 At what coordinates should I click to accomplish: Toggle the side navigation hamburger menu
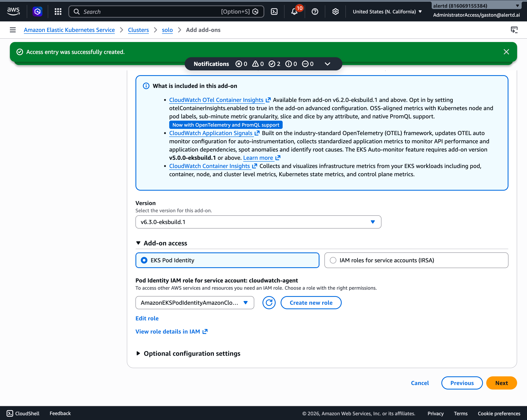pos(13,30)
